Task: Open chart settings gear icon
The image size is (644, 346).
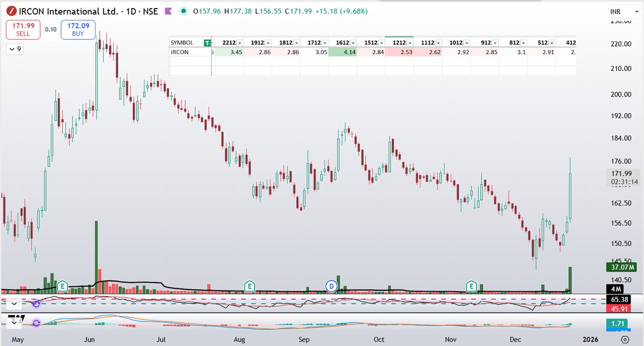Action: (624, 340)
